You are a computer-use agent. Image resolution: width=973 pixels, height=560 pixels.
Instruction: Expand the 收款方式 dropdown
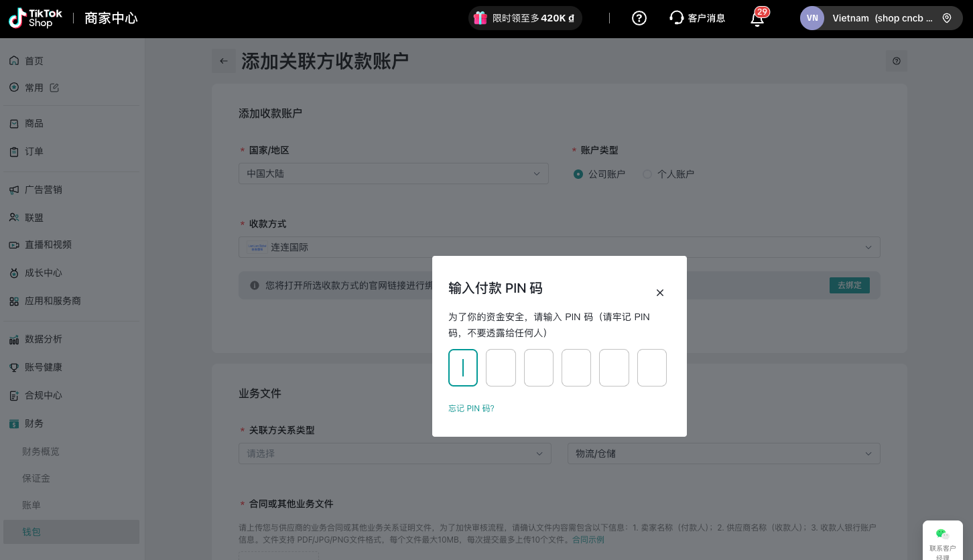click(x=559, y=247)
